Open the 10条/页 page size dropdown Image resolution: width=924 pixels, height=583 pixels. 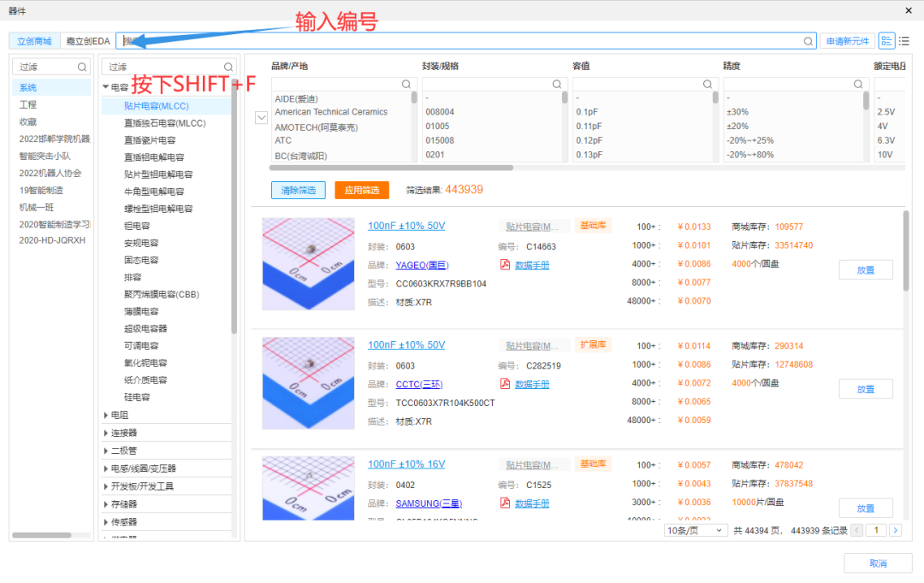tap(696, 530)
